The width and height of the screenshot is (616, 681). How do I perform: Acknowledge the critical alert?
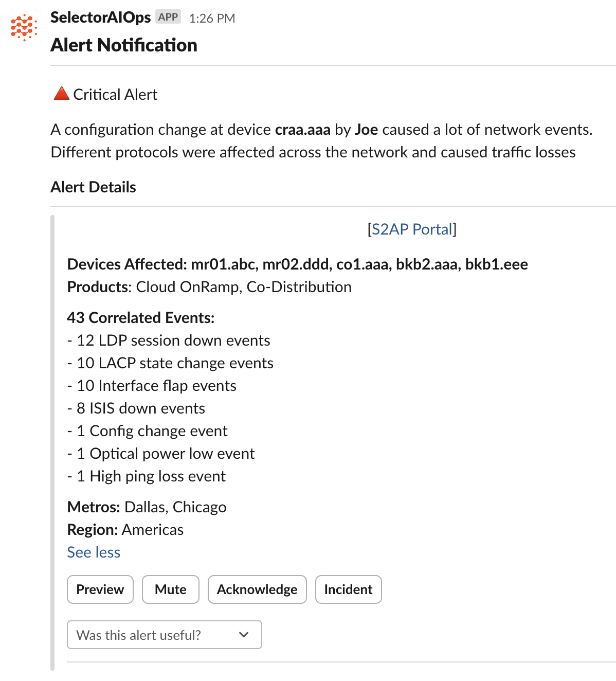(x=257, y=589)
